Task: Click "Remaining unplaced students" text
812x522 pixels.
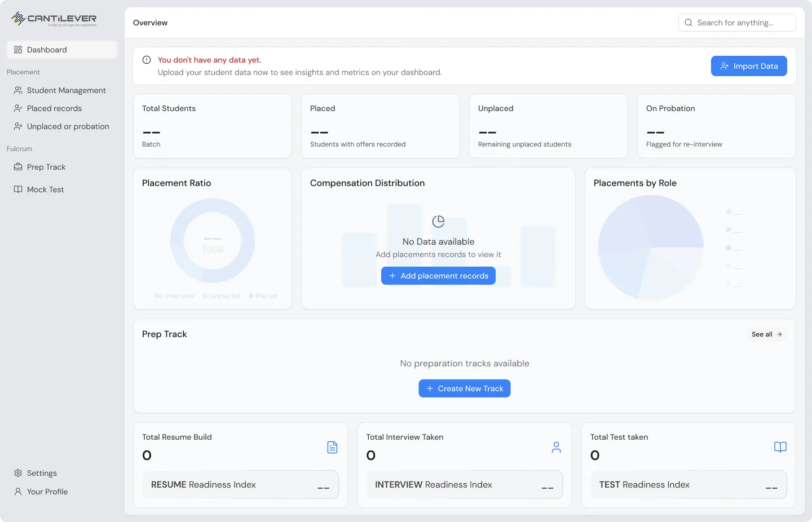Action: [x=524, y=144]
